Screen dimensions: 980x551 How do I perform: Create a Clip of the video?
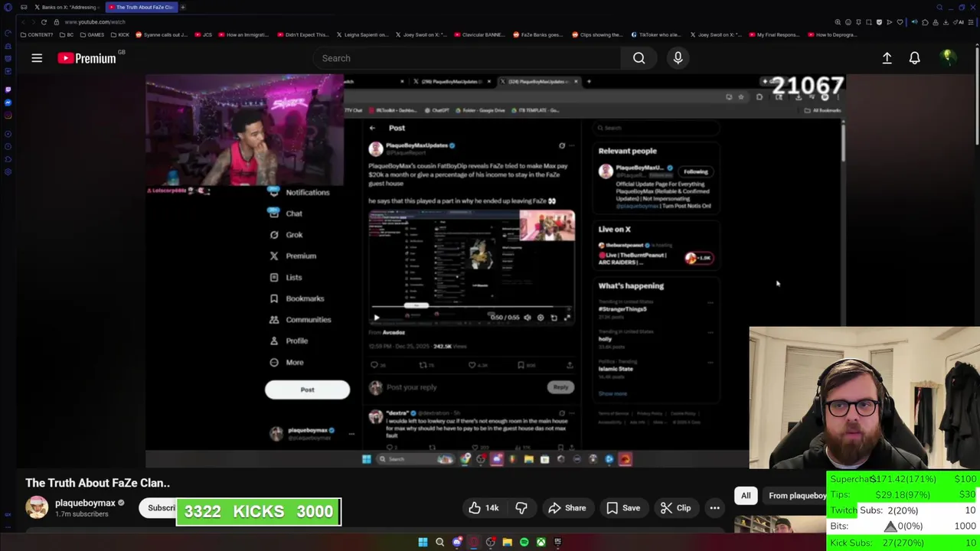(x=675, y=508)
